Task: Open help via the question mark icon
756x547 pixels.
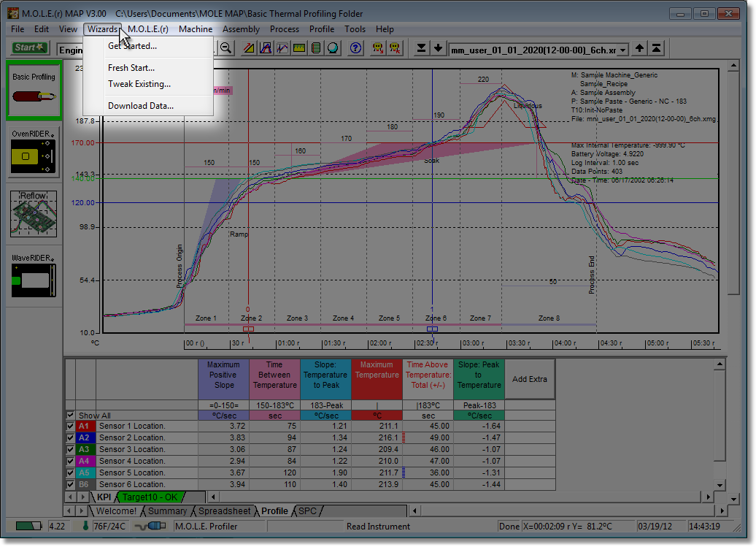Action: pyautogui.click(x=356, y=48)
